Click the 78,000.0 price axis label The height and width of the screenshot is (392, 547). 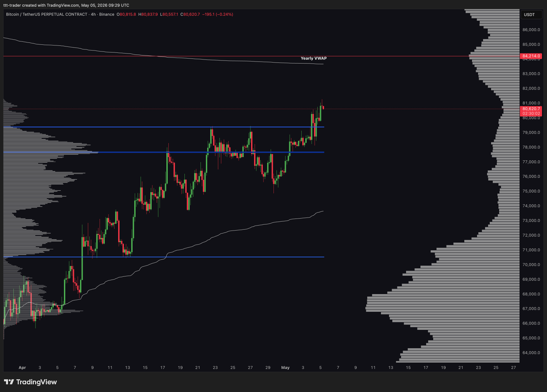pos(532,147)
